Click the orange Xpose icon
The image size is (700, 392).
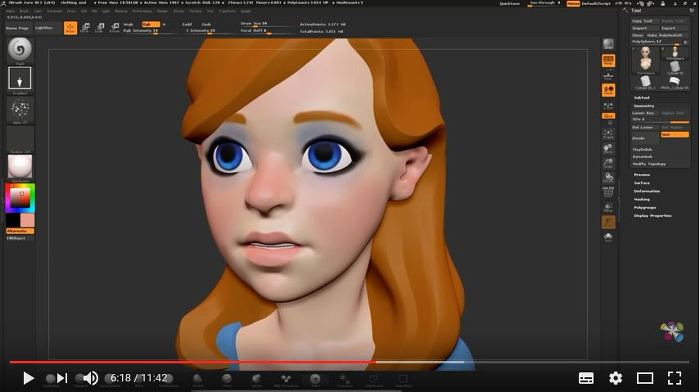point(608,222)
